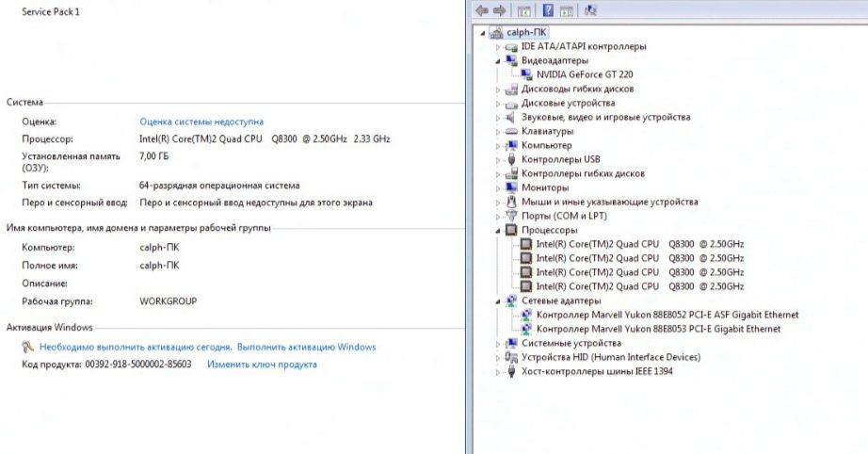Select the calph-ПК root tree label
Screen dimensions: 868x454
pyautogui.click(x=526, y=33)
